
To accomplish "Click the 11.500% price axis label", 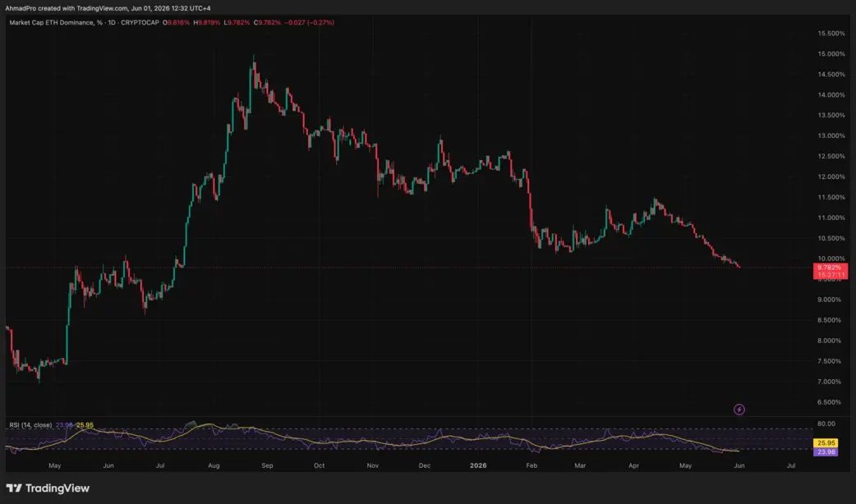I will [831, 198].
